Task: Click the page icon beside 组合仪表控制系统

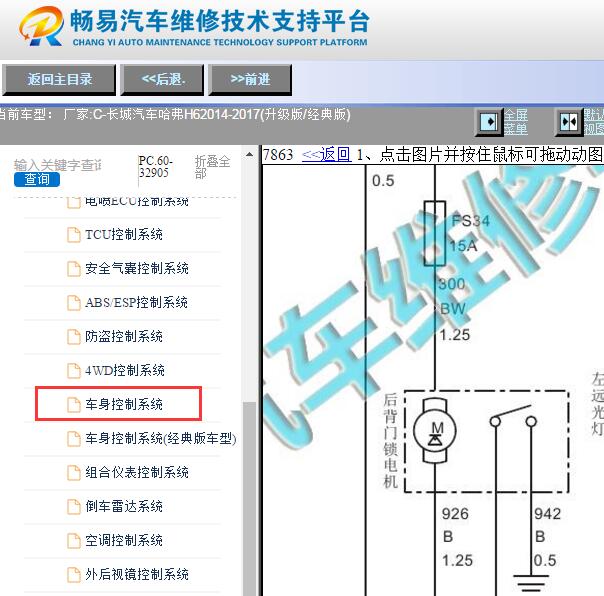Action: point(74,473)
